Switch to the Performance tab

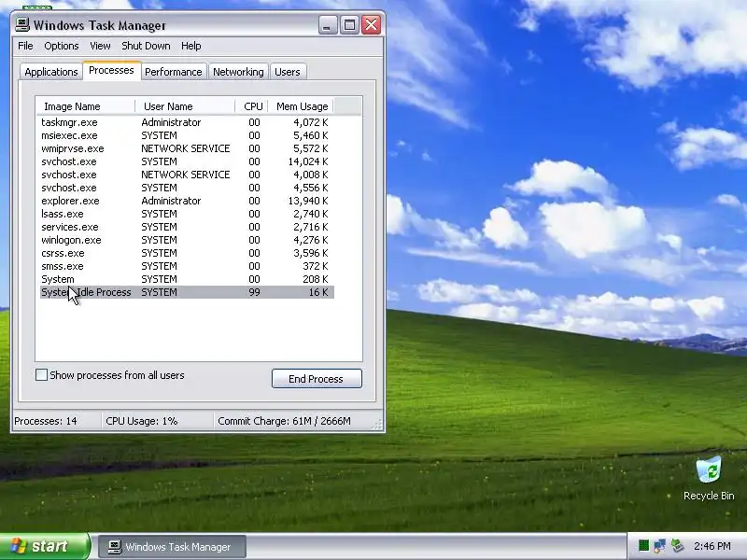[174, 72]
